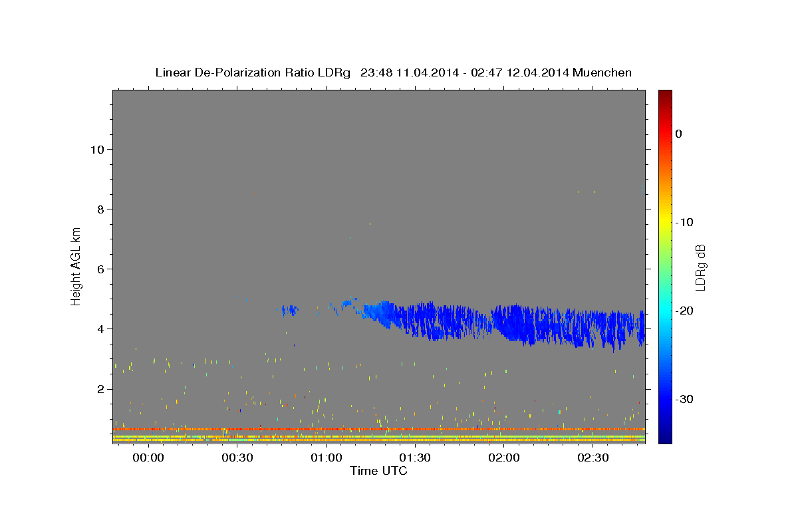Click the plot title 'Linear De-Polarization Ratio LDRg'
Viewport: 798px width, 532px height.
click(252, 72)
